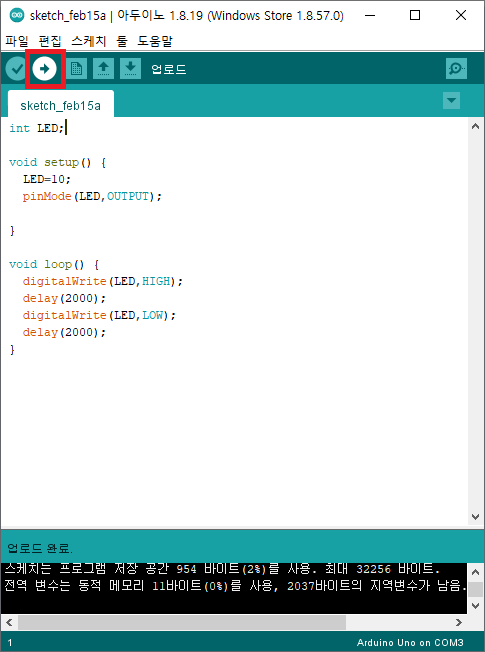Create a new sketch via the toolbar page icon
Image resolution: width=485 pixels, height=652 pixels.
click(76, 69)
